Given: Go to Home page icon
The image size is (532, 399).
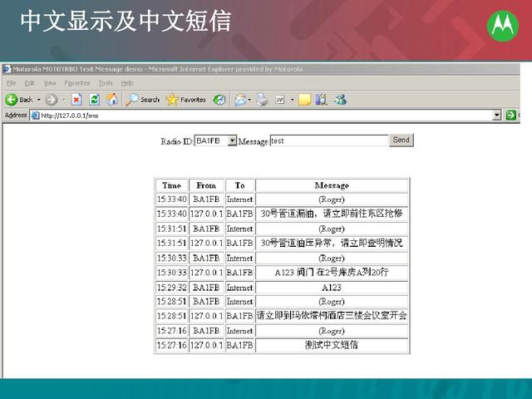Looking at the screenshot, I should coord(112,100).
